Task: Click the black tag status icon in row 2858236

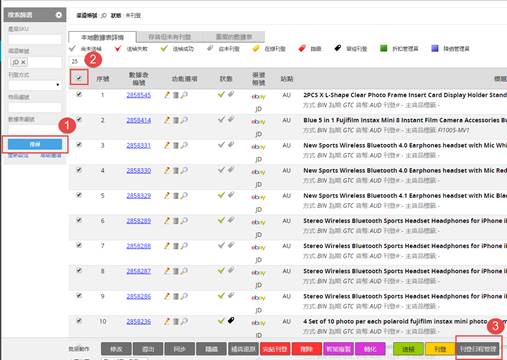Action: pyautogui.click(x=231, y=320)
